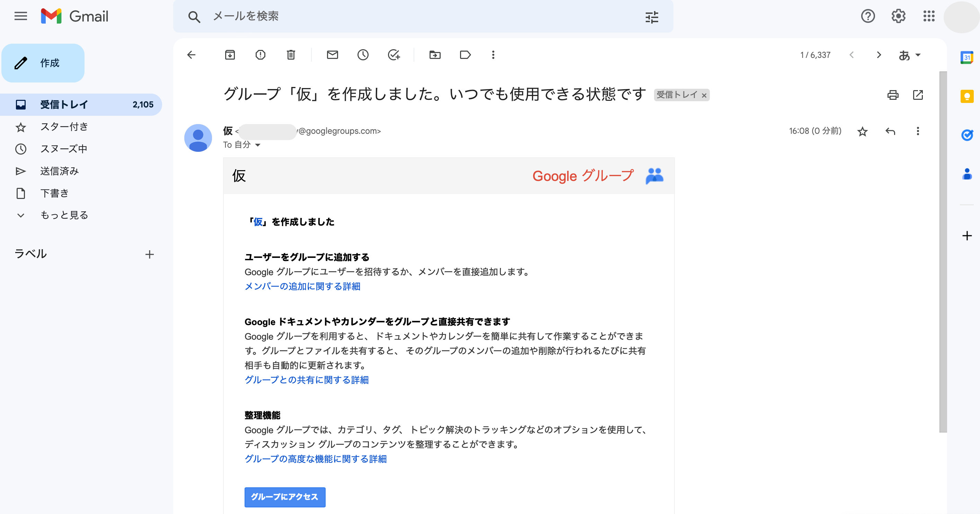This screenshot has height=514, width=980.
Task: Open グループとの共有に関する詳細 link
Action: click(x=307, y=380)
